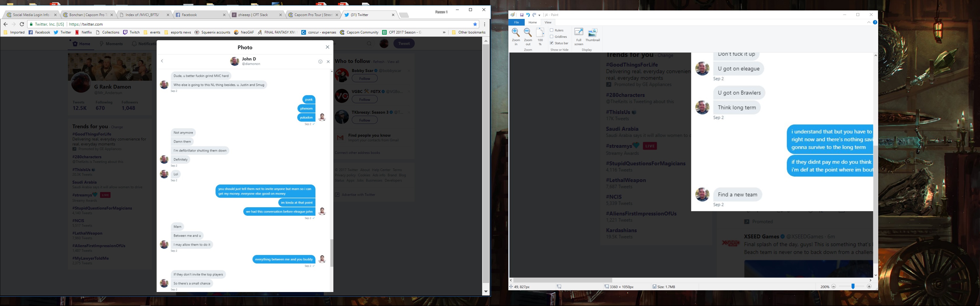980x306 pixels.
Task: Follow VGBC in Who to follow
Action: [x=365, y=99]
